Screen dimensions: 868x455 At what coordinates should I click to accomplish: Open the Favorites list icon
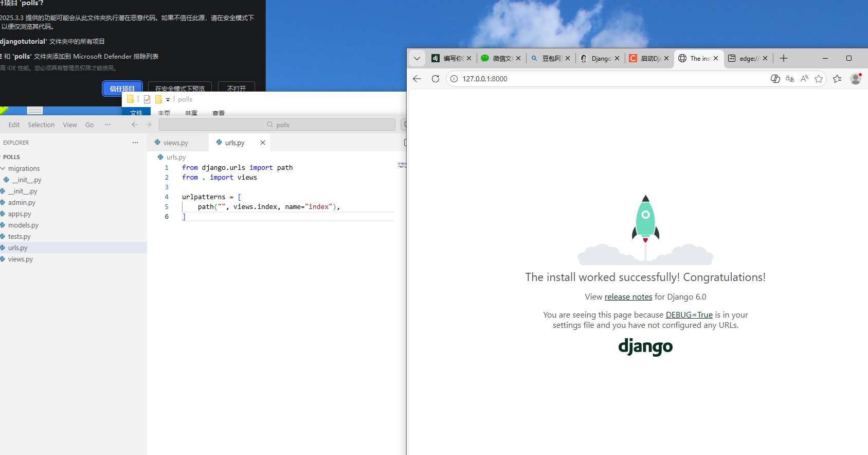[837, 79]
